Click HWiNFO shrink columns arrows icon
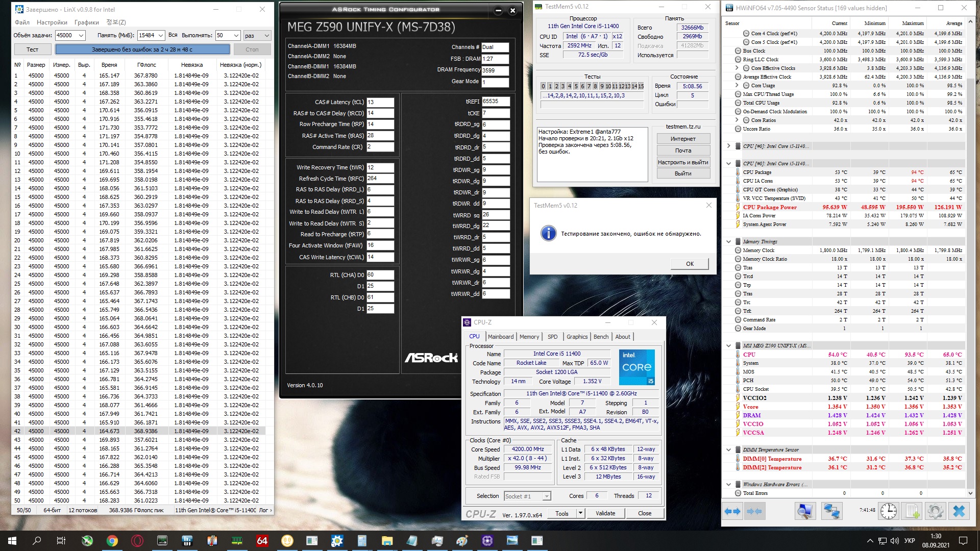 (754, 511)
